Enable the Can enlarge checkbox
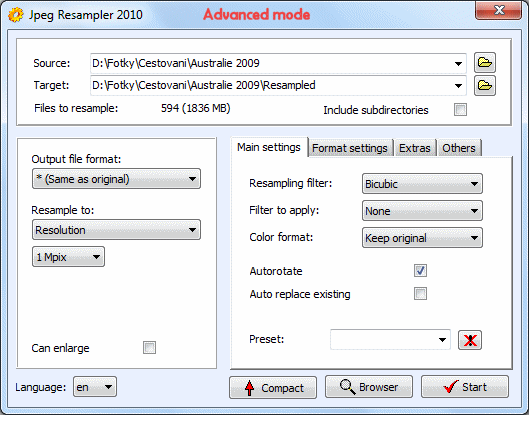This screenshot has width=529, height=425. (x=149, y=347)
